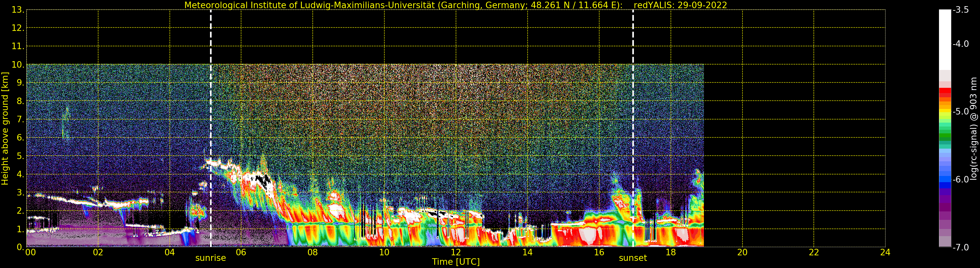This screenshot has width=980, height=268.
Task: Click time axis tick label '12'
Action: (x=456, y=252)
